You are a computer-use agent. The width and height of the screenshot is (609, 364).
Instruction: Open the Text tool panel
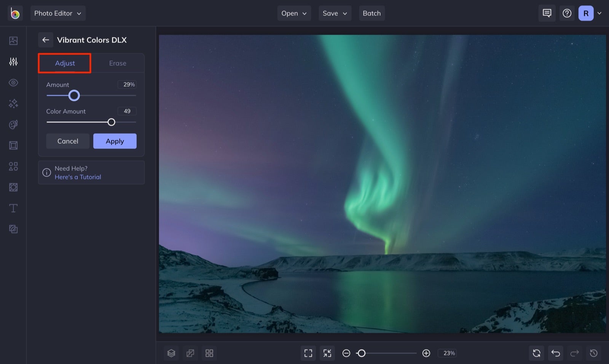pyautogui.click(x=13, y=208)
